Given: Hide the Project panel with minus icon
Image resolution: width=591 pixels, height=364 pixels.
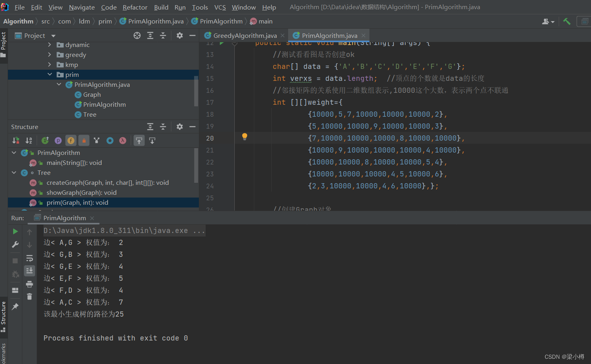Looking at the screenshot, I should 192,35.
